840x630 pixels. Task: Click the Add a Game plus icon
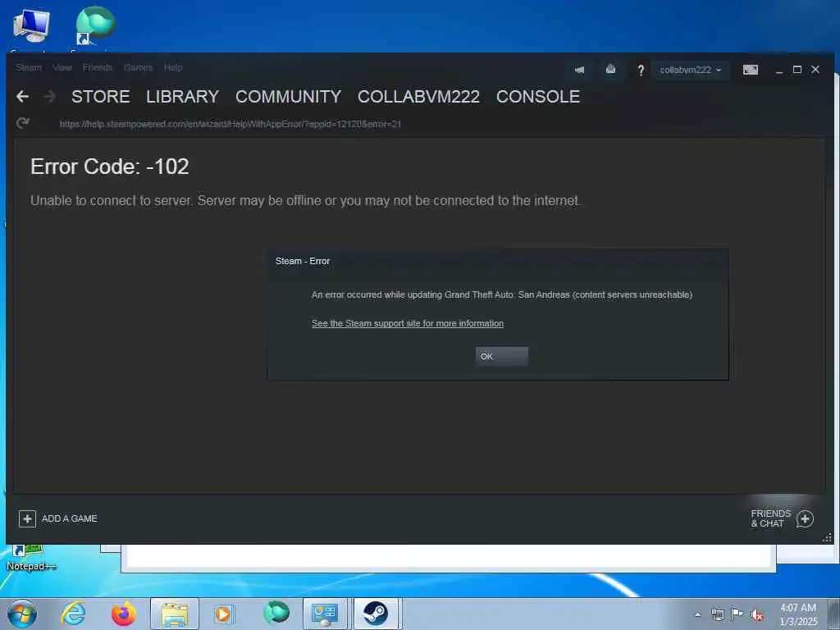pyautogui.click(x=27, y=518)
